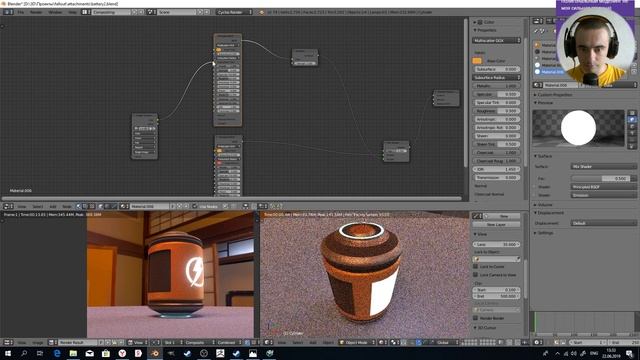Click the New Layer button
Screen dimensions: 640x360
pyautogui.click(x=496, y=224)
